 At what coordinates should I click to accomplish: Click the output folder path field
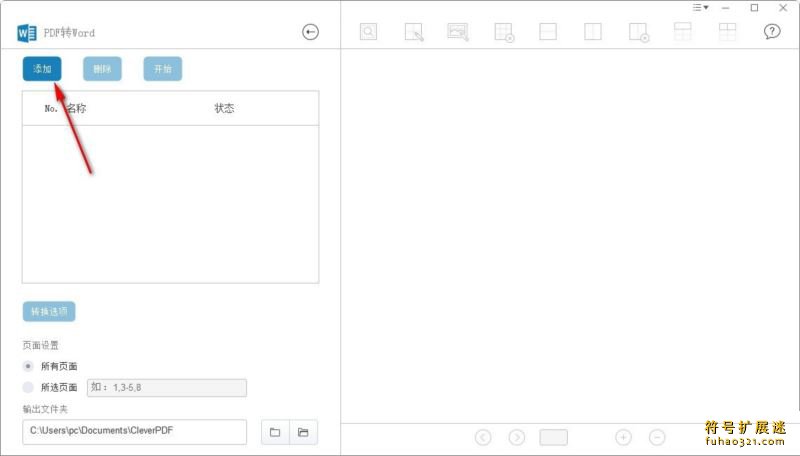pyautogui.click(x=135, y=432)
